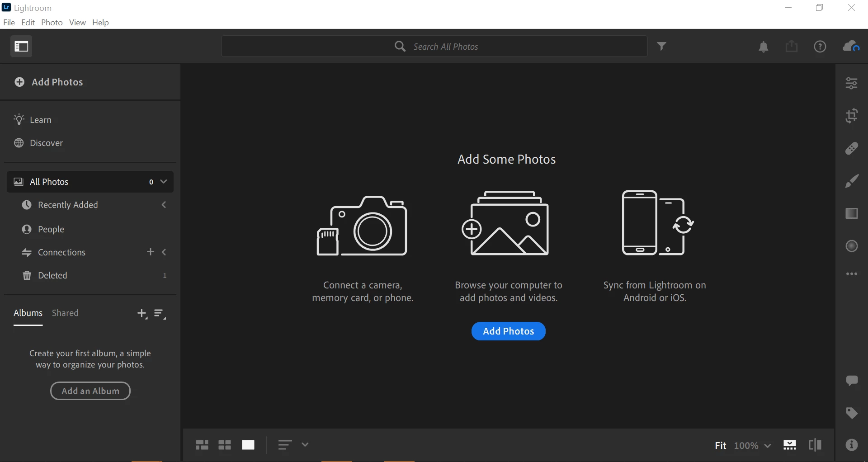Screen dimensions: 868x462
Task: Add a connection with the plus icon
Action: pyautogui.click(x=150, y=252)
